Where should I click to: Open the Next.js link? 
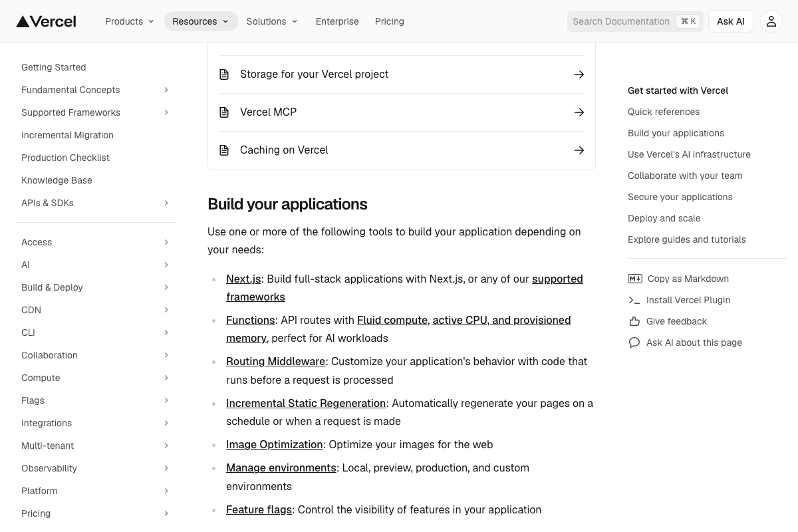(x=243, y=279)
